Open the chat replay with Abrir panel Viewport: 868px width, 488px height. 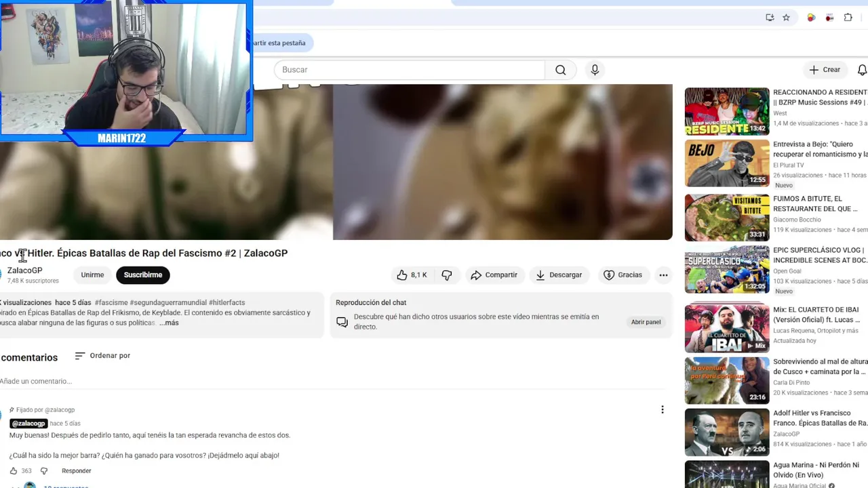646,322
